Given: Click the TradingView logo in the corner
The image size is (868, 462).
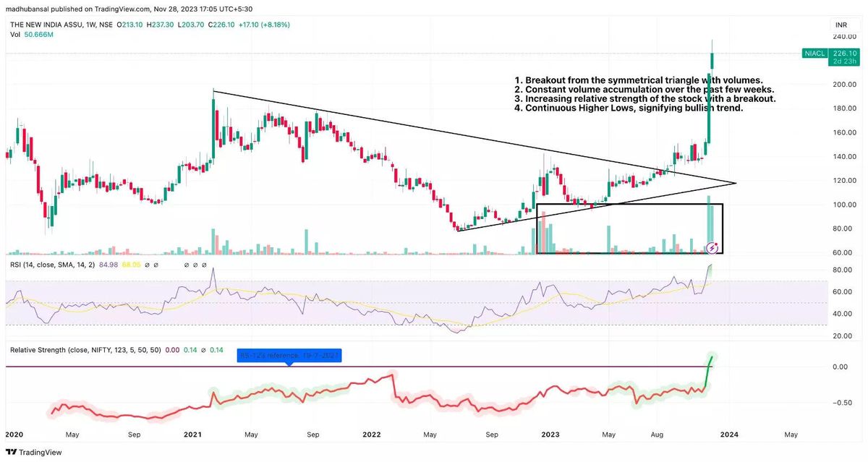Looking at the screenshot, I should point(33,452).
